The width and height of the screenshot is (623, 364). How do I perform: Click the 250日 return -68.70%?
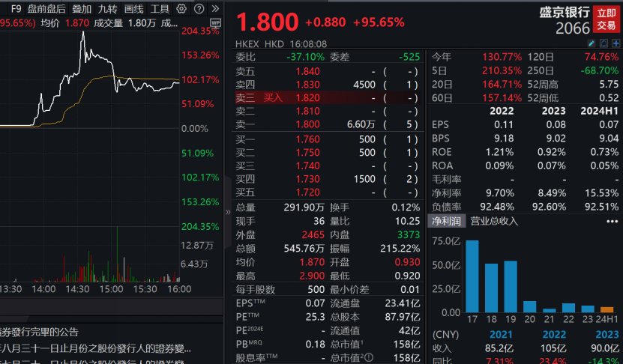(x=600, y=70)
